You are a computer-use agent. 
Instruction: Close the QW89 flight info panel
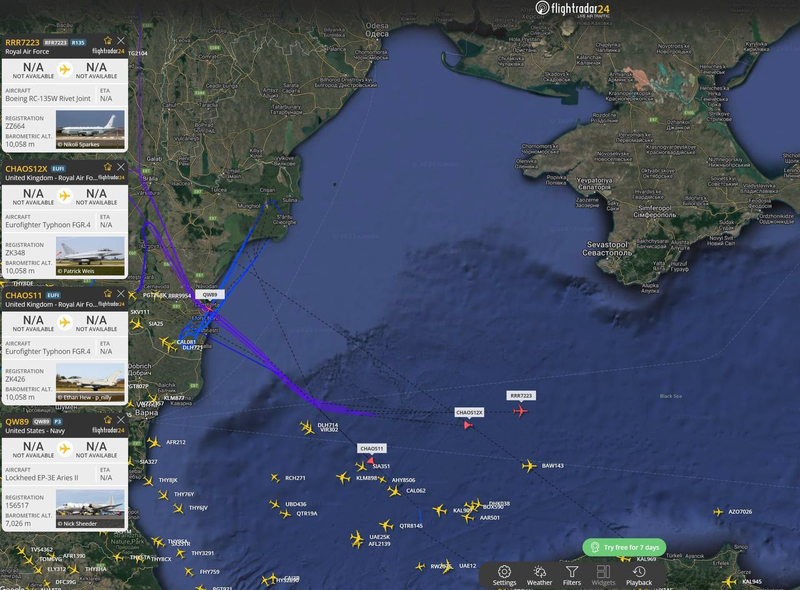[121, 420]
